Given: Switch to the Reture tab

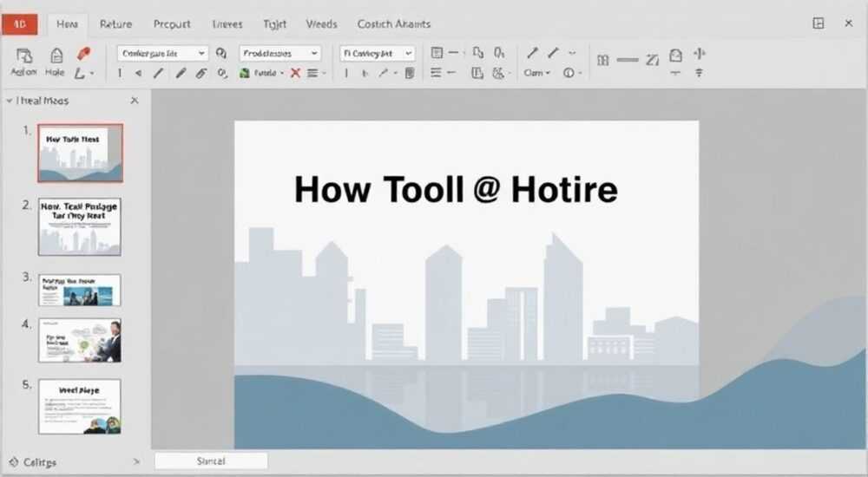Looking at the screenshot, I should (x=115, y=24).
